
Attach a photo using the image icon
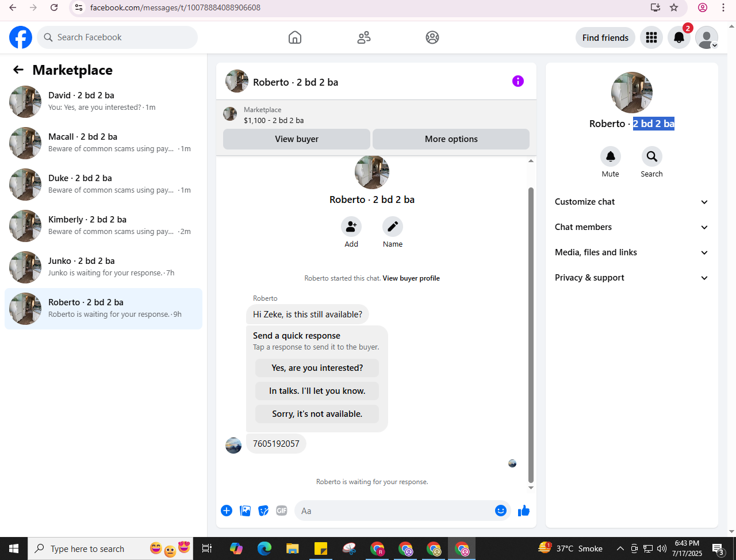point(245,511)
